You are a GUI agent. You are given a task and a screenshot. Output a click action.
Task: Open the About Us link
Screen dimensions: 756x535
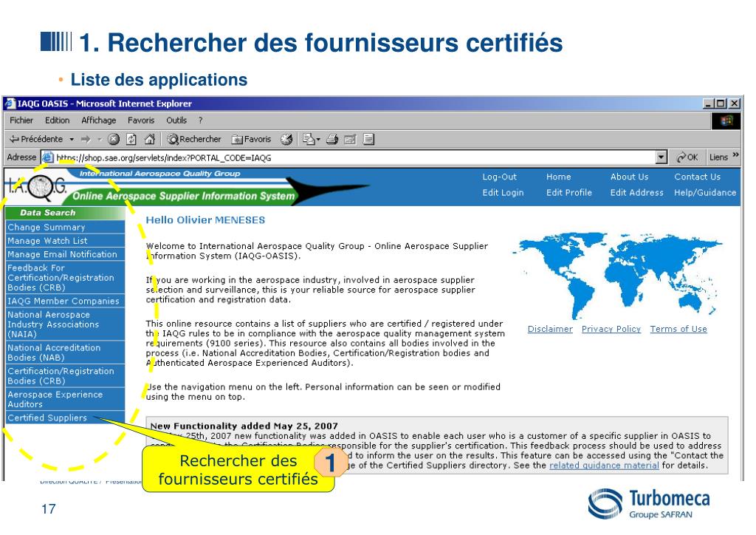[x=629, y=177]
